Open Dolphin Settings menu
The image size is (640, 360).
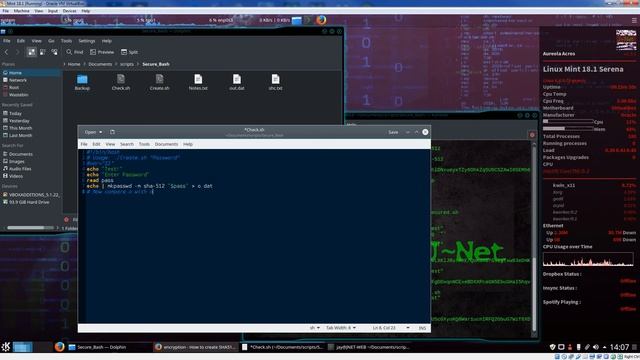[x=87, y=41]
